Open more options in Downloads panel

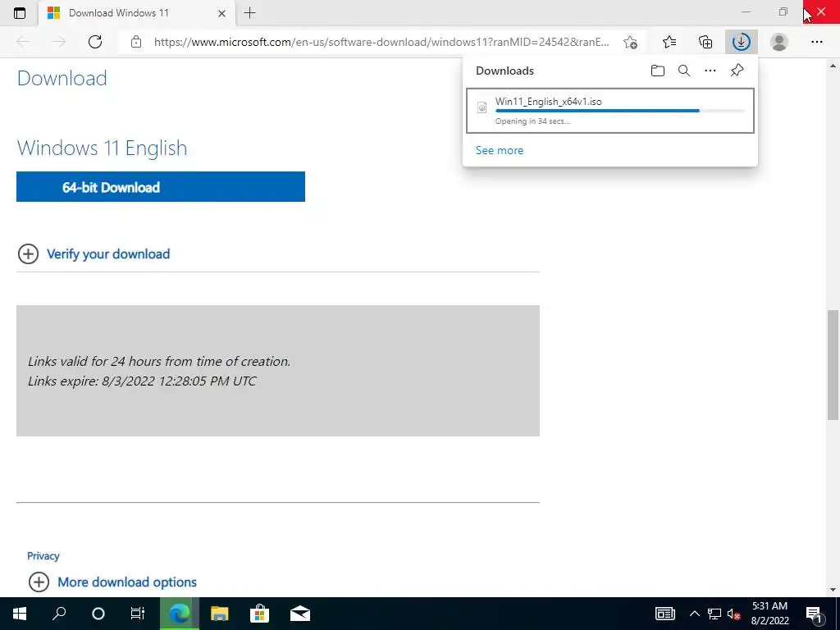point(710,71)
